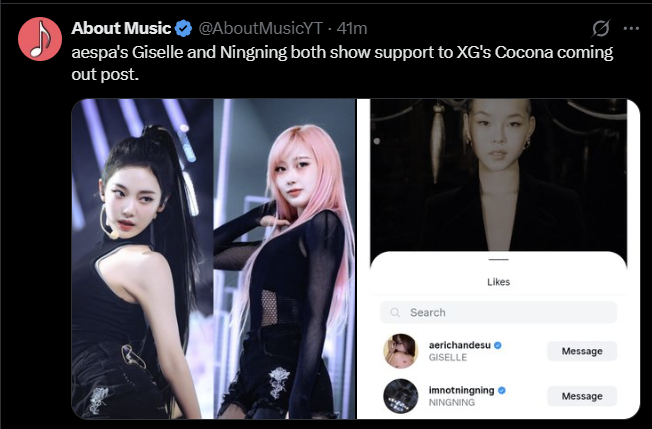Click the magnifying glass search icon
The width and height of the screenshot is (652, 429).
tap(395, 312)
